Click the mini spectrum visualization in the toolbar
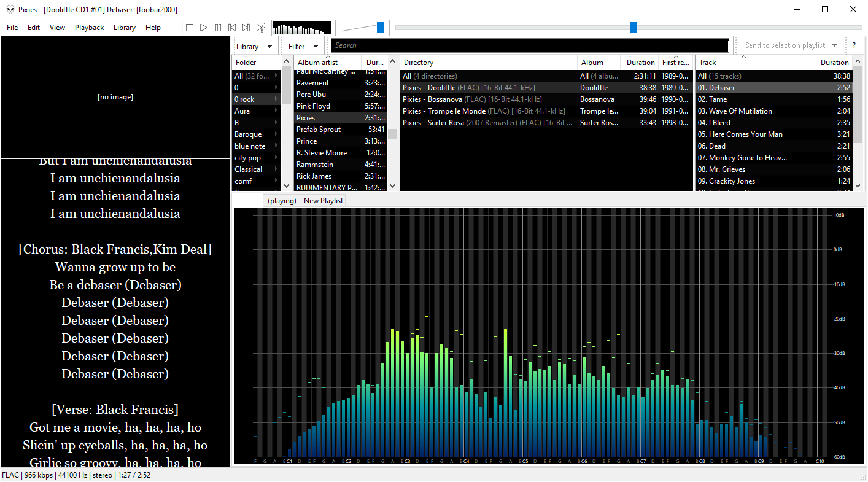Viewport: 868px width, 482px height. (301, 28)
